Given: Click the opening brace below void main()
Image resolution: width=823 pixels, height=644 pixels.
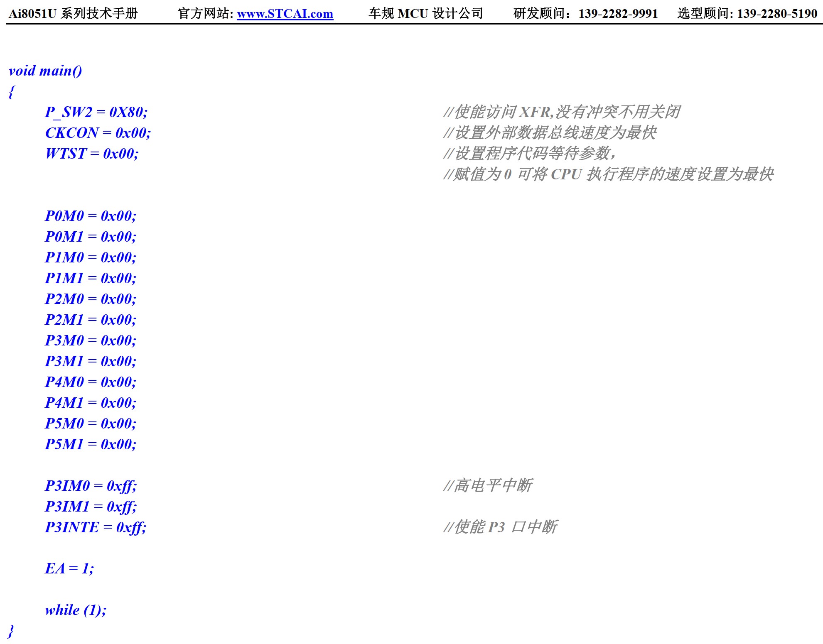Looking at the screenshot, I should (x=12, y=92).
